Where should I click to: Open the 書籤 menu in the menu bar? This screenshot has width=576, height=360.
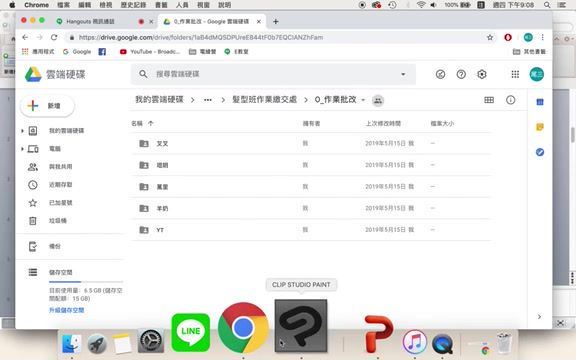(x=161, y=5)
